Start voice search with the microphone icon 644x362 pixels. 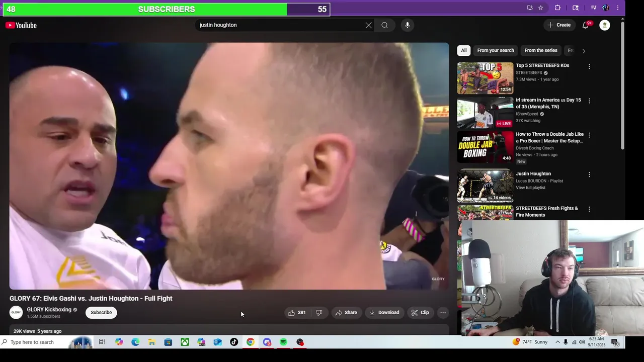pos(408,25)
